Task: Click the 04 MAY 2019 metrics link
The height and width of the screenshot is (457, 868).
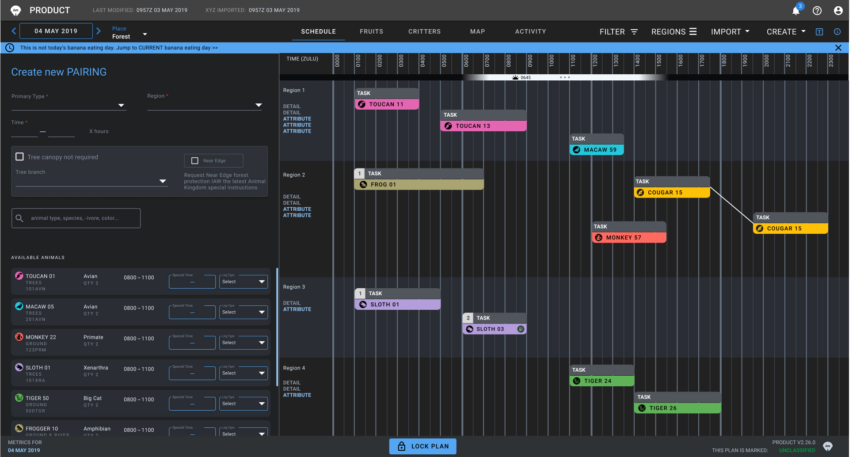Action: pyautogui.click(x=24, y=450)
